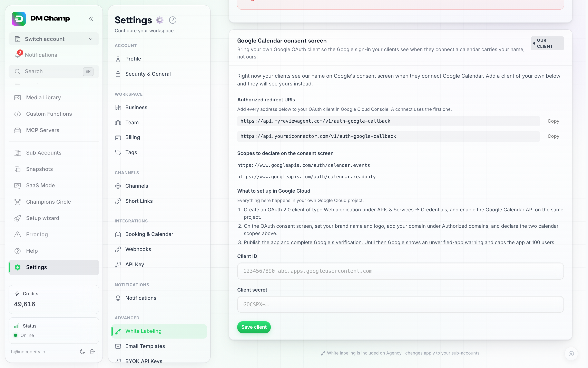Image resolution: width=588 pixels, height=368 pixels.
Task: Open MCP Servers
Action: tap(54, 130)
